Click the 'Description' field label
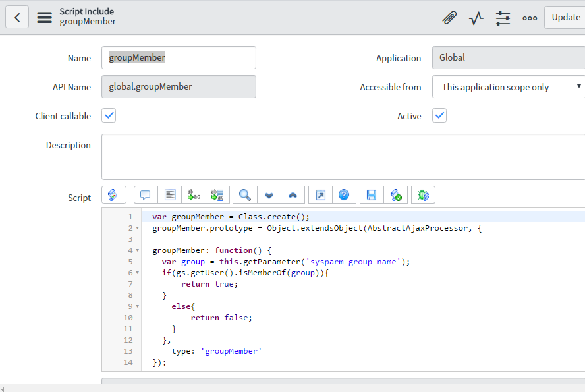This screenshot has height=392, width=585. [69, 145]
